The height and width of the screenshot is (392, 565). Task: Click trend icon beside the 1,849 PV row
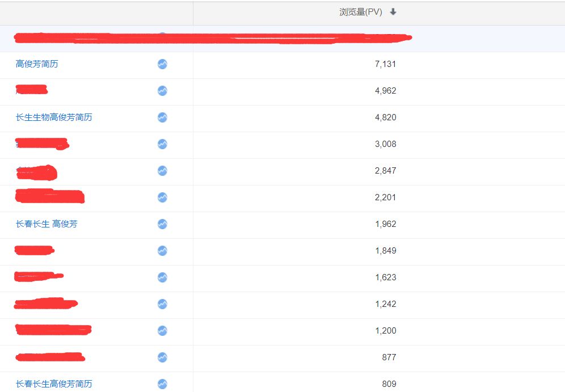point(162,251)
